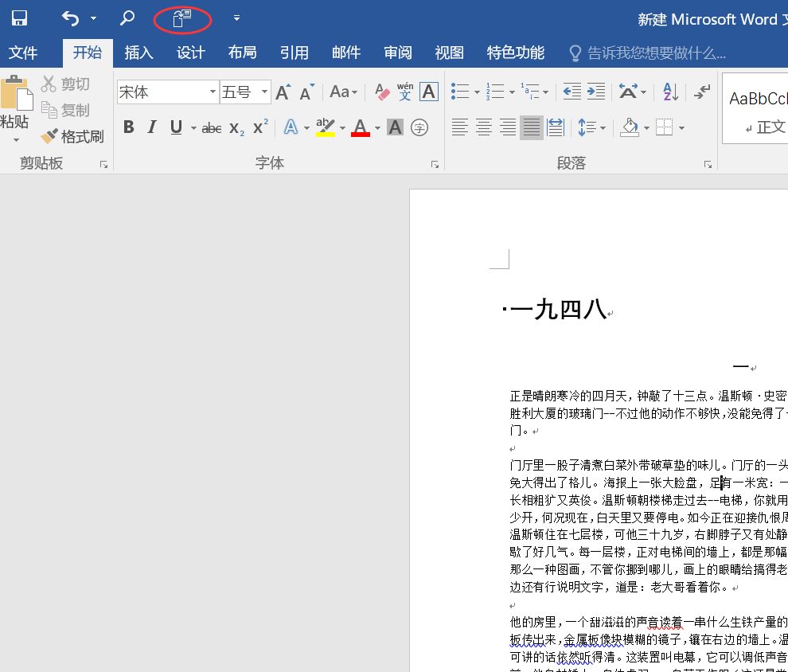Image resolution: width=788 pixels, height=672 pixels.
Task: Toggle bold formatting B
Action: [x=129, y=127]
